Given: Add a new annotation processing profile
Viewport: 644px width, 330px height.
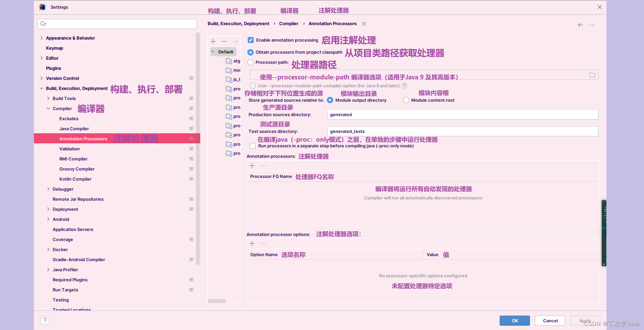Looking at the screenshot, I should tap(213, 41).
